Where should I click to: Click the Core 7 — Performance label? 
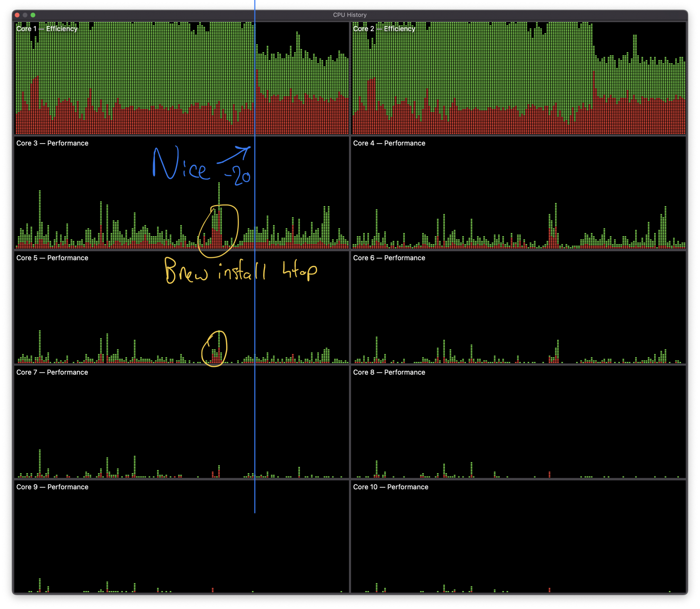(52, 372)
